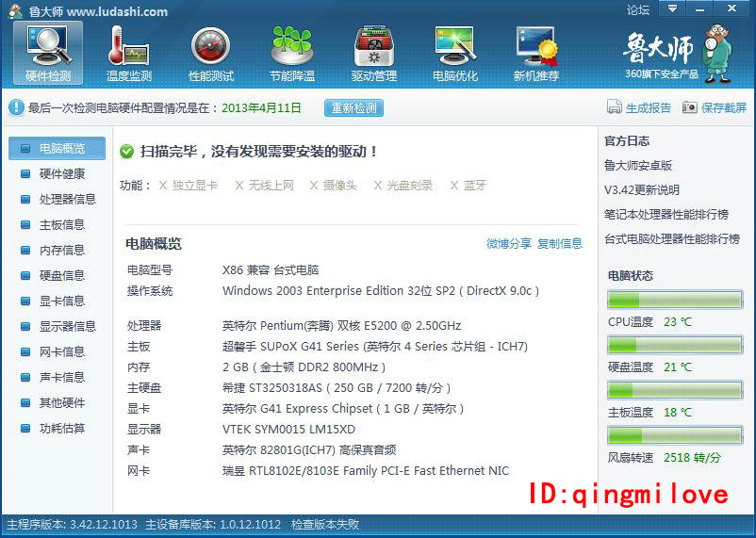
Task: Click the 电脑型号 value X86 兼容 台式电脑
Action: coord(271,270)
